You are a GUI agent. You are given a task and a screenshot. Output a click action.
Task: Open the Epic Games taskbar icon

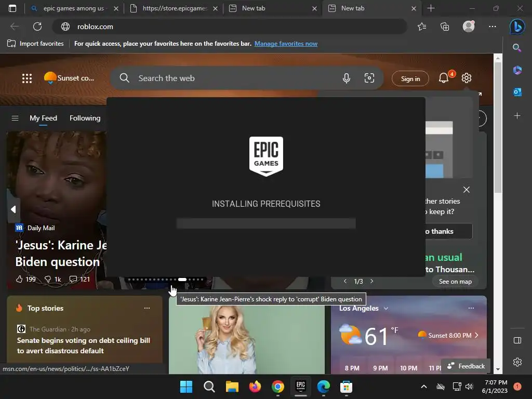coord(301,387)
